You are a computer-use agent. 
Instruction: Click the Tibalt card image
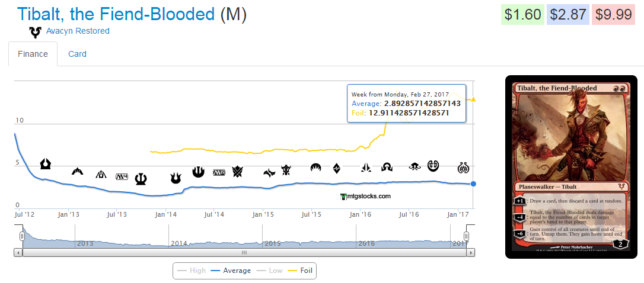[571, 167]
